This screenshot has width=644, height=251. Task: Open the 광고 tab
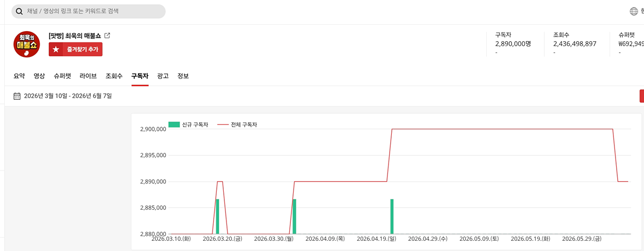163,76
